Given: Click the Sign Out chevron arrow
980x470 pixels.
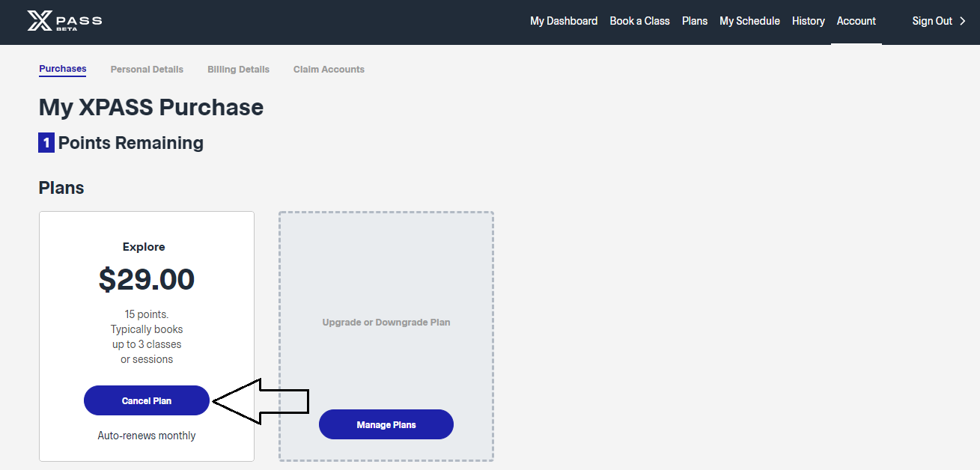Looking at the screenshot, I should click(x=963, y=21).
